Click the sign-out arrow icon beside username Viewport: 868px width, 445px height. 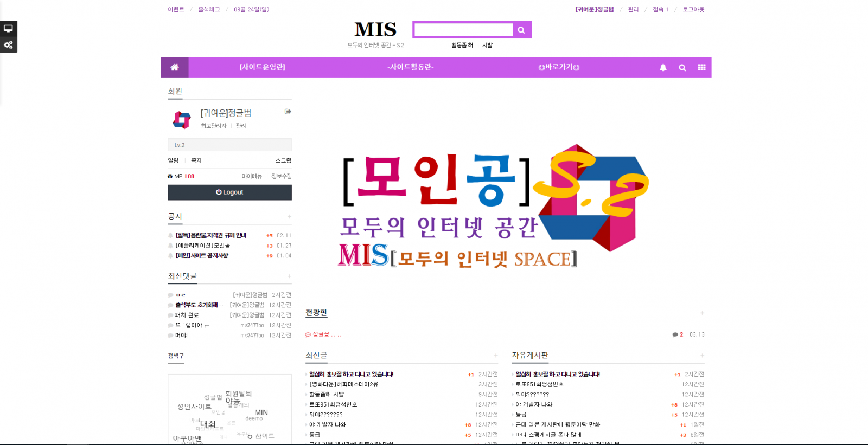coord(288,112)
